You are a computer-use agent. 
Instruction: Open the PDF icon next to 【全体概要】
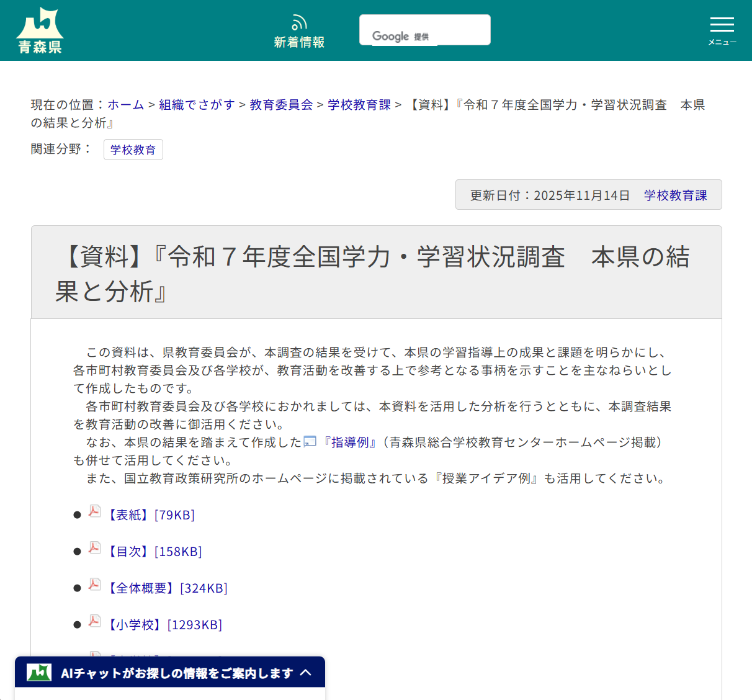point(94,585)
